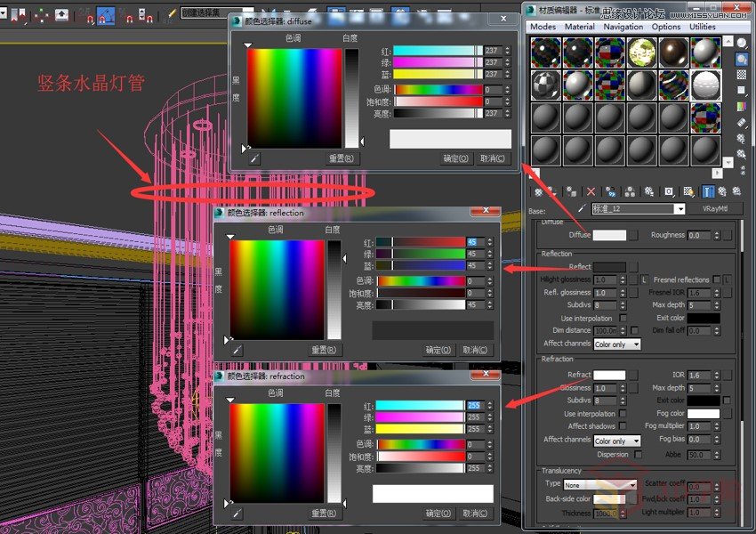Select the Pick Material from Object eyedropper
Image resolution: width=756 pixels, height=534 pixels.
tap(582, 207)
